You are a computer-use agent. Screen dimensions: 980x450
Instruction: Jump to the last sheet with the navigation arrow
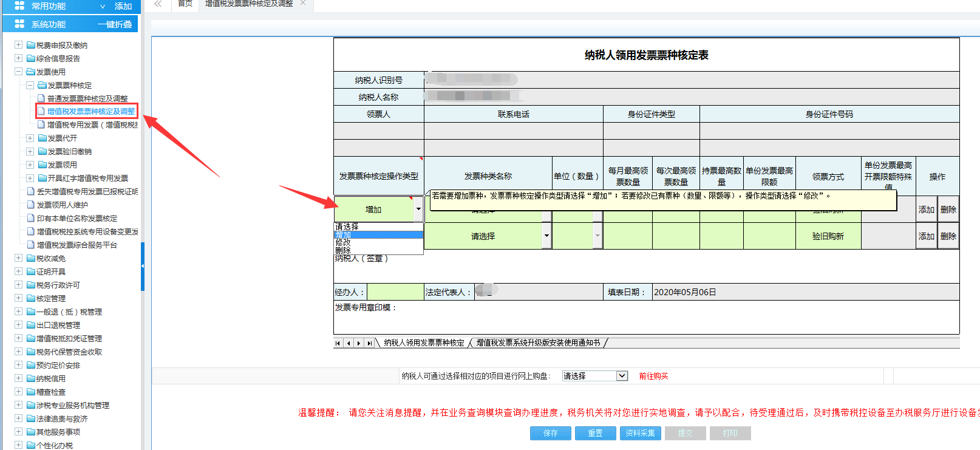369,343
